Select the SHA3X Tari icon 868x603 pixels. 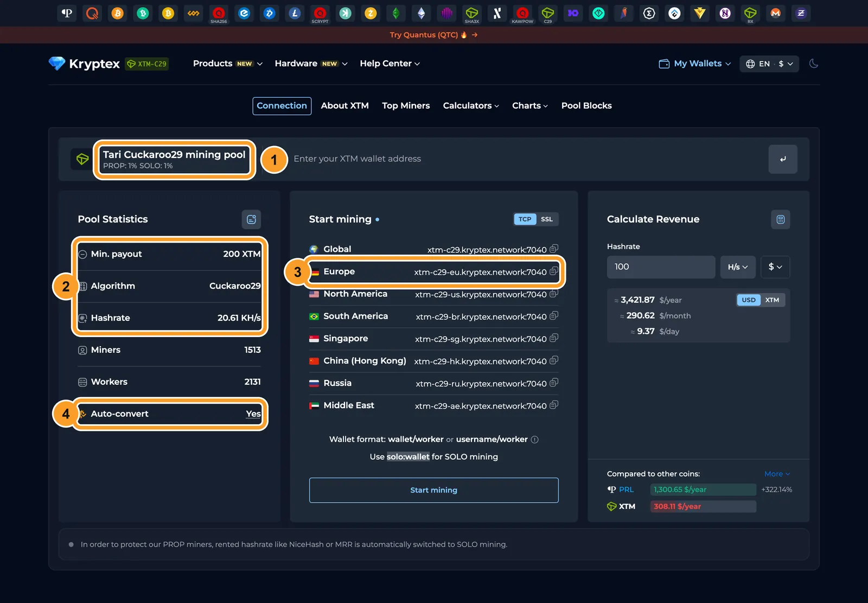472,14
